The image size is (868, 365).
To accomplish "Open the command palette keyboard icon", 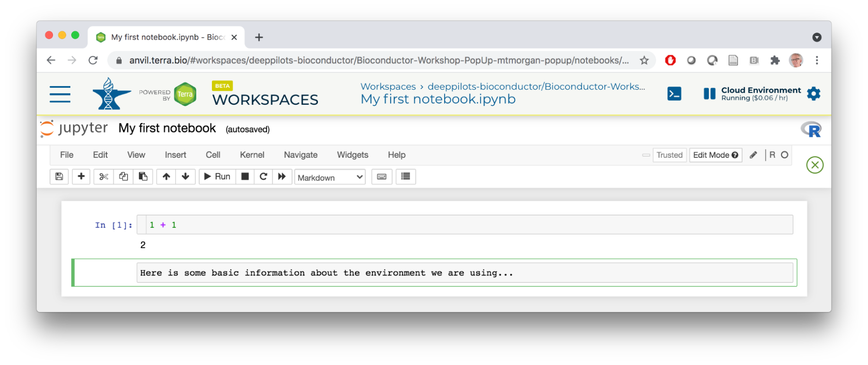I will 382,176.
